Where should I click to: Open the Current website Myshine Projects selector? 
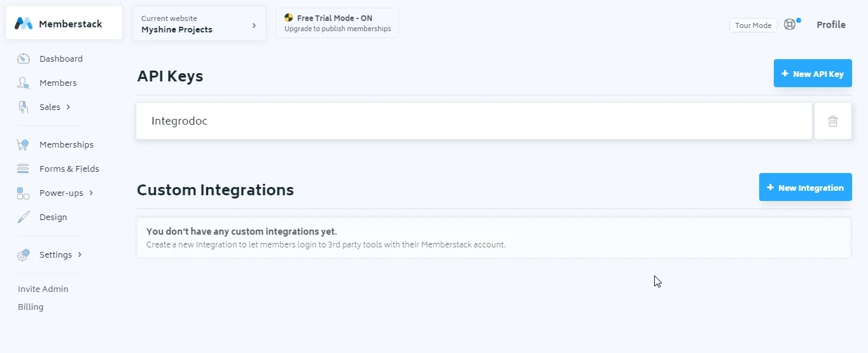(x=199, y=24)
